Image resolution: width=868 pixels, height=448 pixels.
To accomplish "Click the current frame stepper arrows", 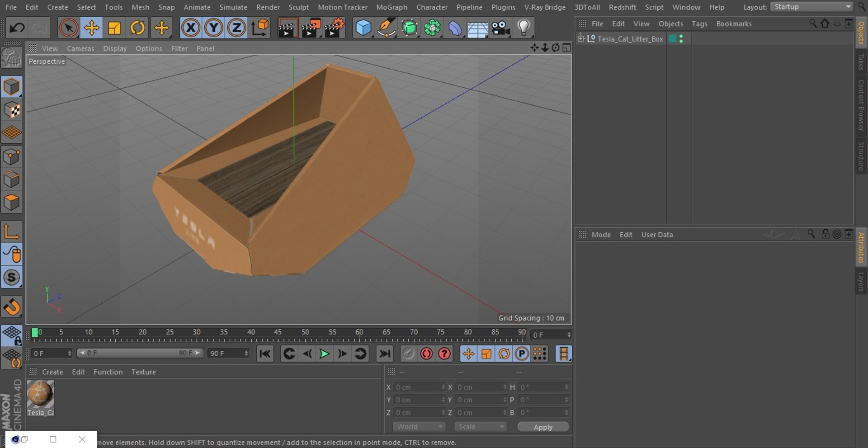I will (x=569, y=335).
